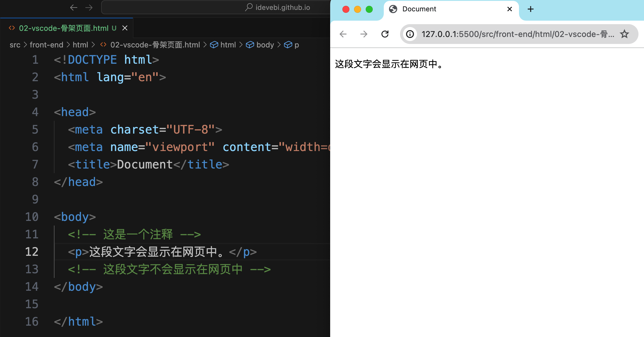Place cursor on the DOCTYPE html line
Screen dimensions: 644x337
[106, 60]
